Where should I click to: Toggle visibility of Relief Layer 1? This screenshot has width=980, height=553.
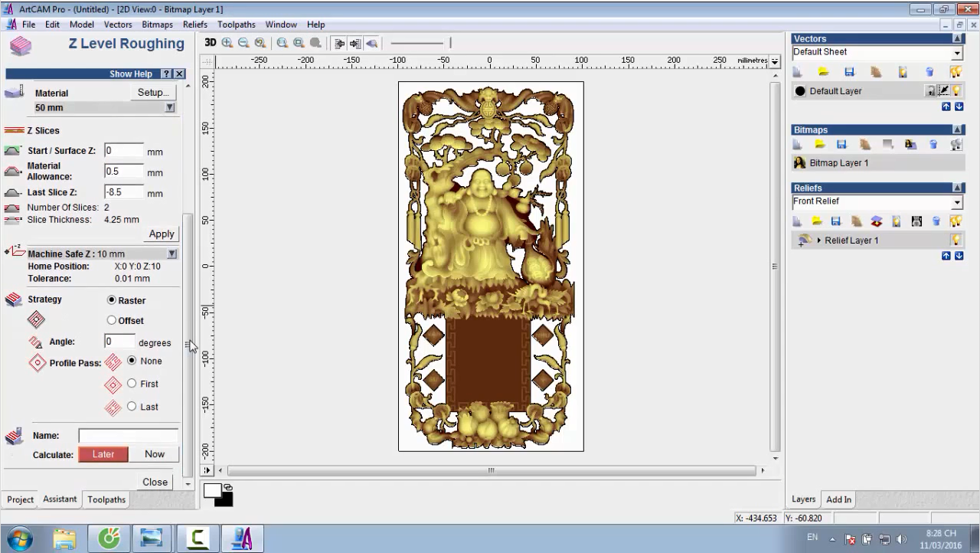click(955, 241)
